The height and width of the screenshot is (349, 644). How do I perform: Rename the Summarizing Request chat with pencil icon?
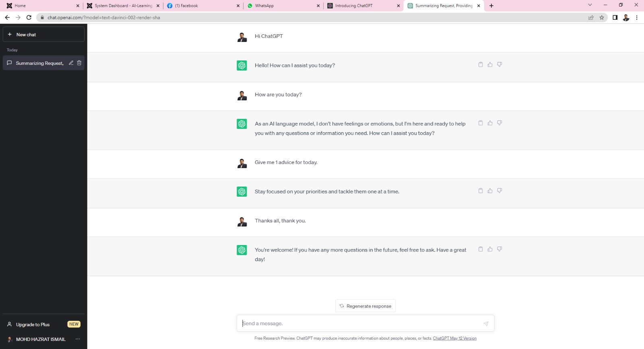pos(71,63)
